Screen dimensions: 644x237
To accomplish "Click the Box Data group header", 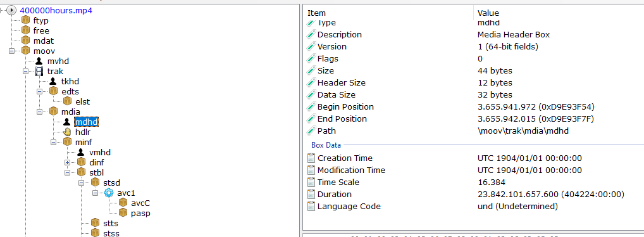I will click(326, 145).
